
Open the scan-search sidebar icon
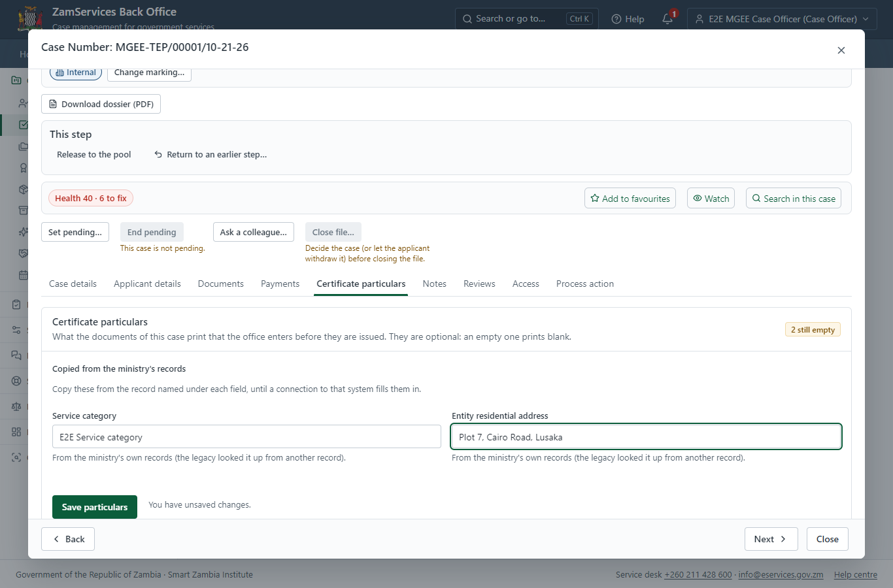click(x=16, y=457)
